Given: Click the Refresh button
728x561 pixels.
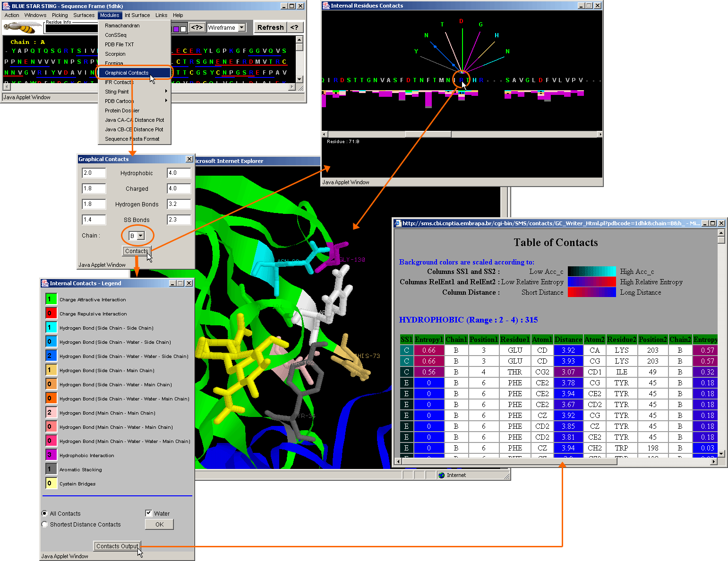Looking at the screenshot, I should 270,27.
